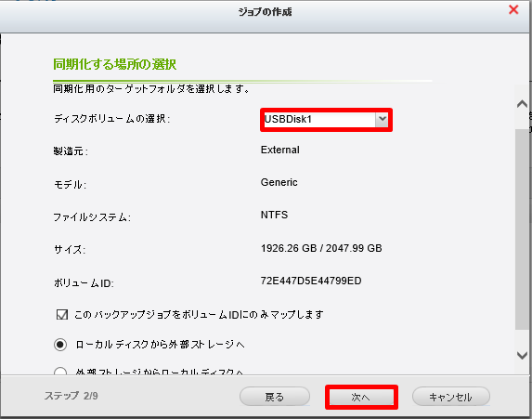Close the ジョブの作成 dialog with red X

tap(513, 9)
